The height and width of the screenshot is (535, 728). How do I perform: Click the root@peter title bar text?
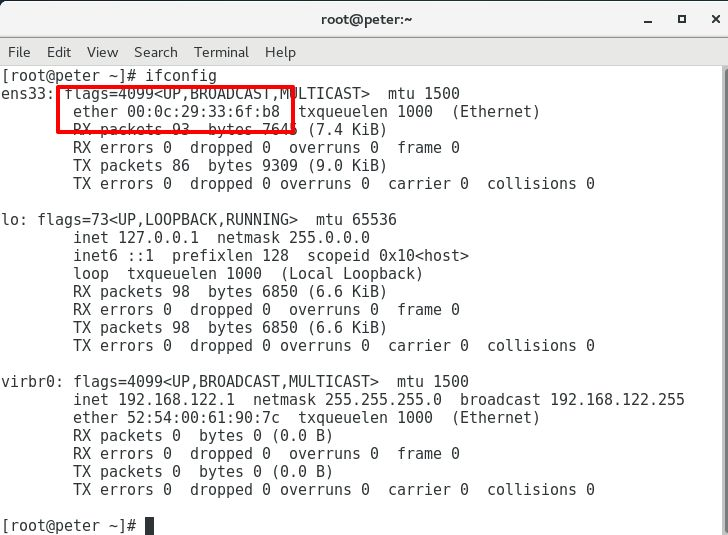pyautogui.click(x=363, y=19)
